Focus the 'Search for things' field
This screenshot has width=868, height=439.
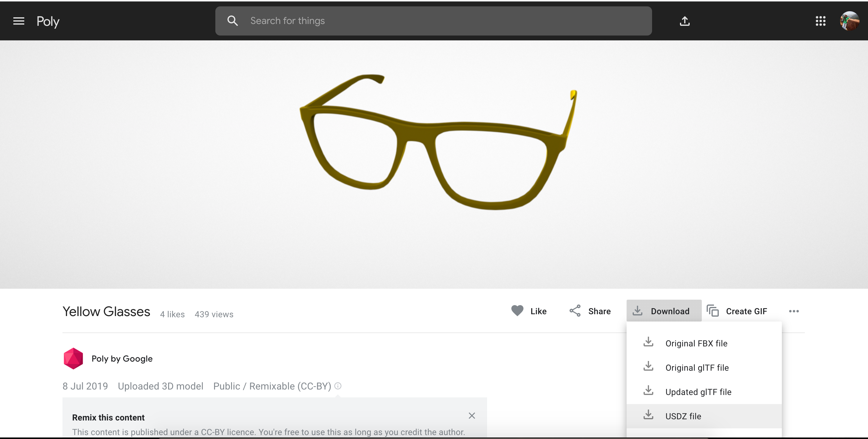(x=438, y=21)
